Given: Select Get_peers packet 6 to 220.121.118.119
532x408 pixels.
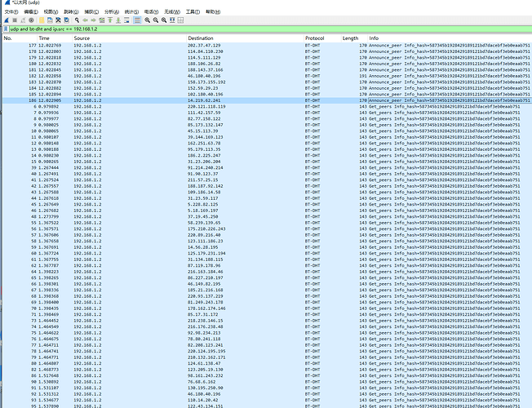Looking at the screenshot, I should [x=268, y=107].
